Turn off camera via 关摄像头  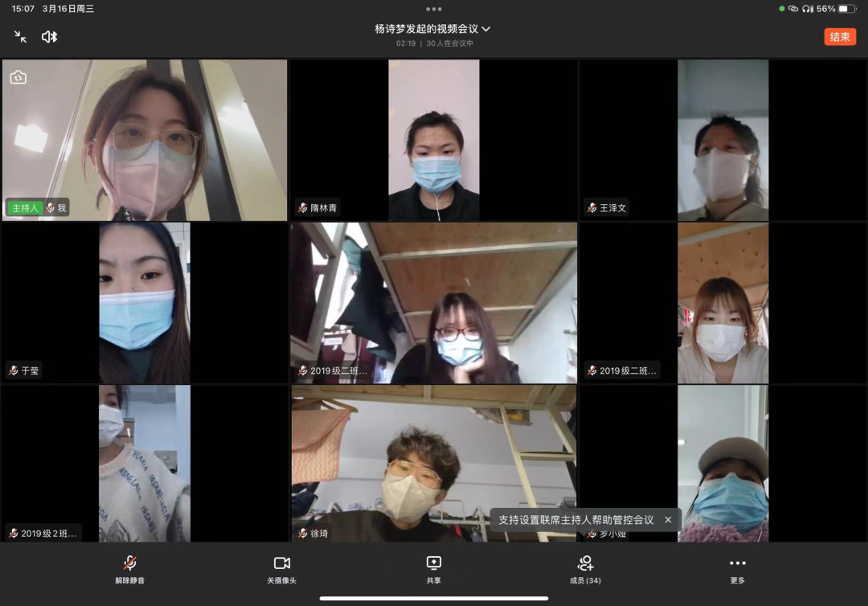click(x=281, y=569)
